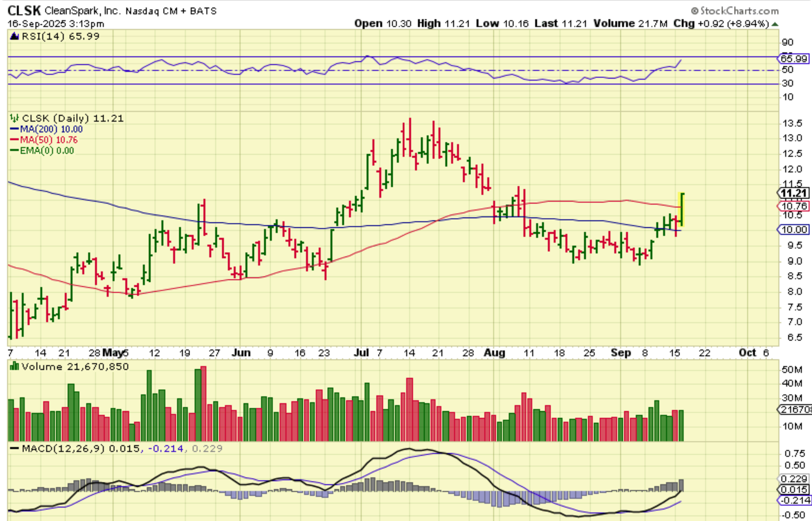812x521 pixels.
Task: Click the 0.229 MACD histogram value tag
Action: point(794,479)
